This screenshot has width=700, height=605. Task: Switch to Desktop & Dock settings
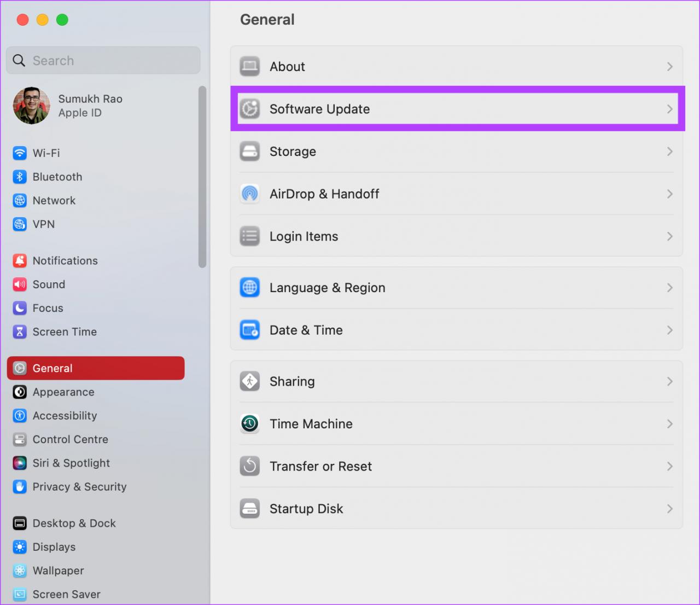(x=74, y=523)
